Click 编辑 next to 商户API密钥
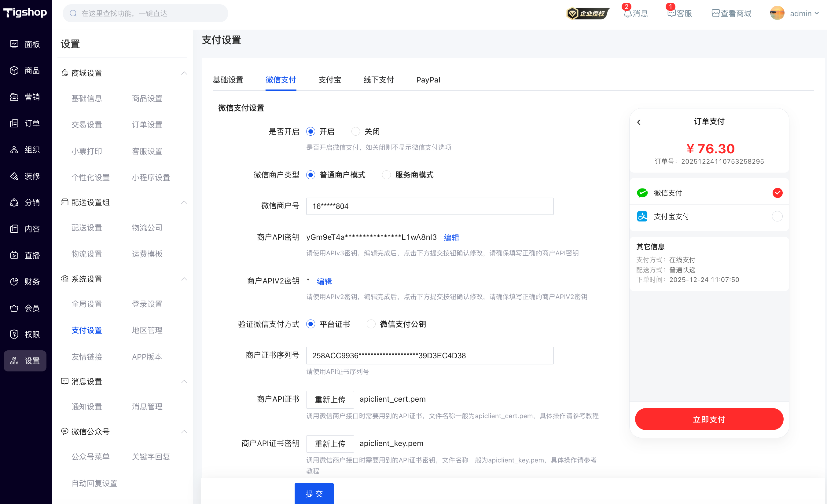This screenshot has height=504, width=827. (x=451, y=238)
